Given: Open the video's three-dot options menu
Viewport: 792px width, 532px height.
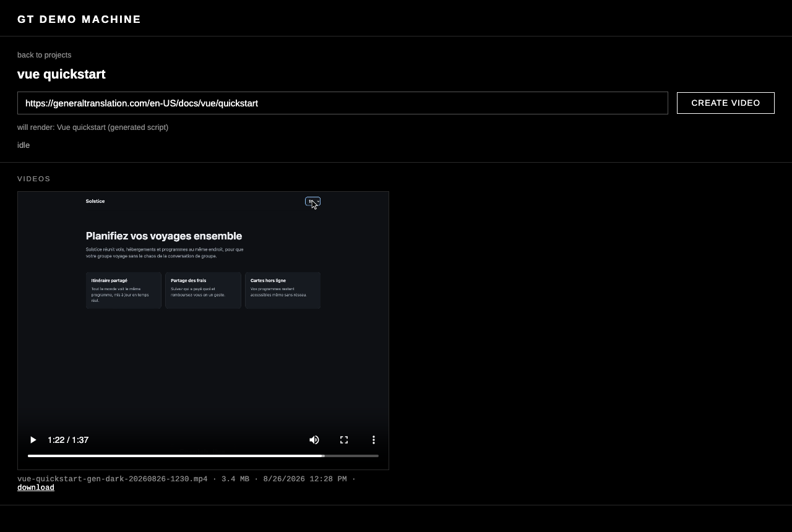Looking at the screenshot, I should (374, 440).
